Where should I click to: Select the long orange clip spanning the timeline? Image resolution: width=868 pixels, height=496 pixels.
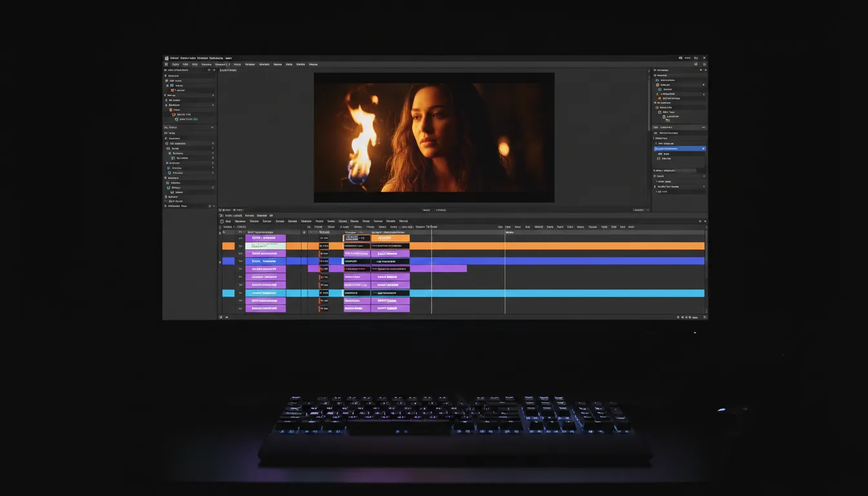pyautogui.click(x=581, y=245)
